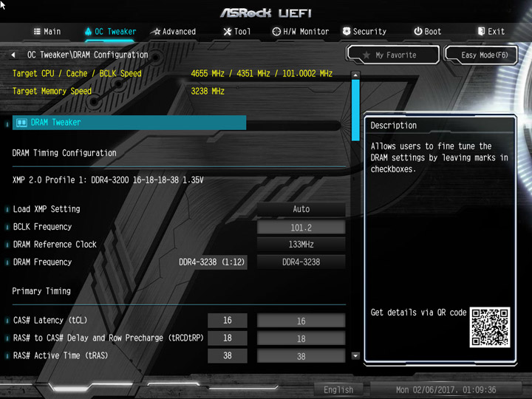The height and width of the screenshot is (399, 532).
Task: Click the current tRCDtRP value 18 box
Action: 228,338
